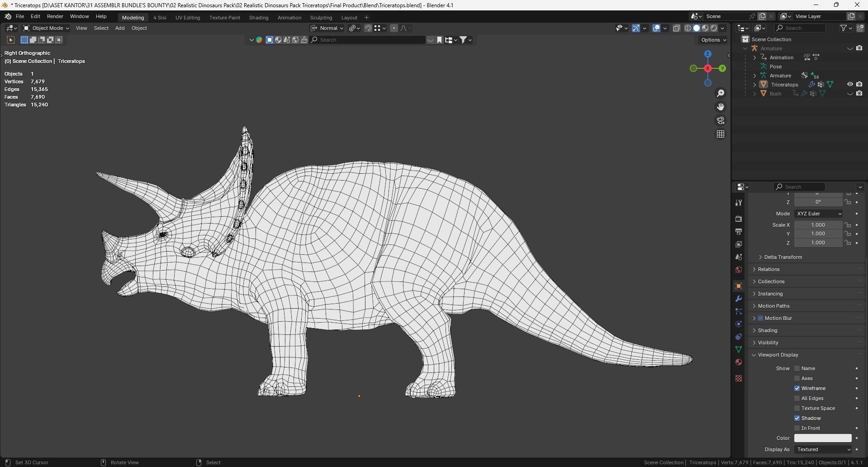Enable Show Name checkbox
The width and height of the screenshot is (868, 467).
(797, 368)
